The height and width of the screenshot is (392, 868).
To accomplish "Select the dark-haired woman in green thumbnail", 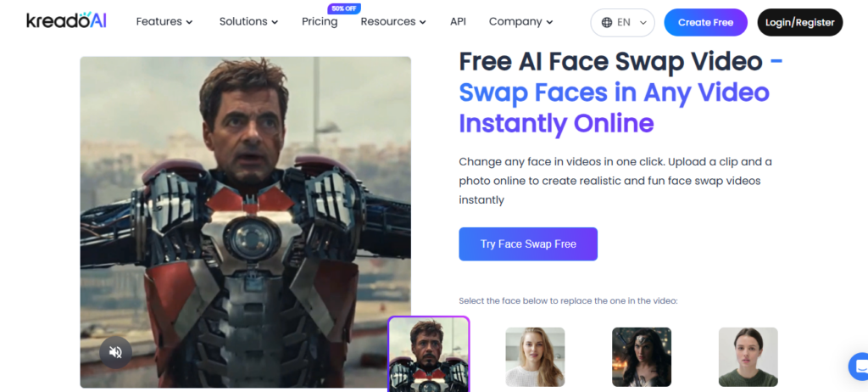I will [x=748, y=357].
